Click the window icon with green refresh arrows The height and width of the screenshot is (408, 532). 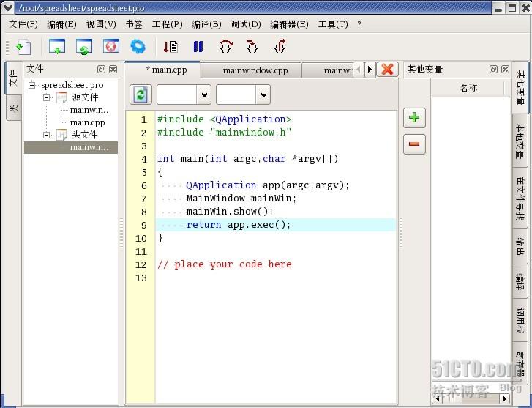click(84, 46)
